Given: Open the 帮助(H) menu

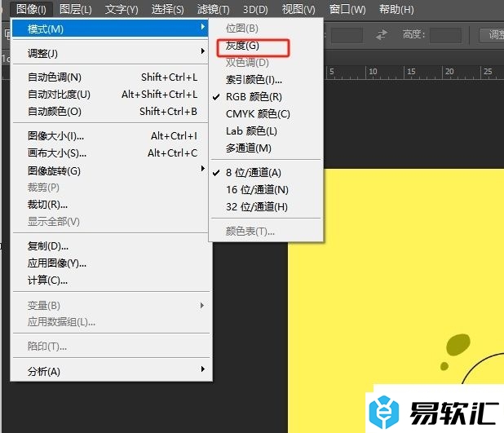Looking at the screenshot, I should click(396, 9).
